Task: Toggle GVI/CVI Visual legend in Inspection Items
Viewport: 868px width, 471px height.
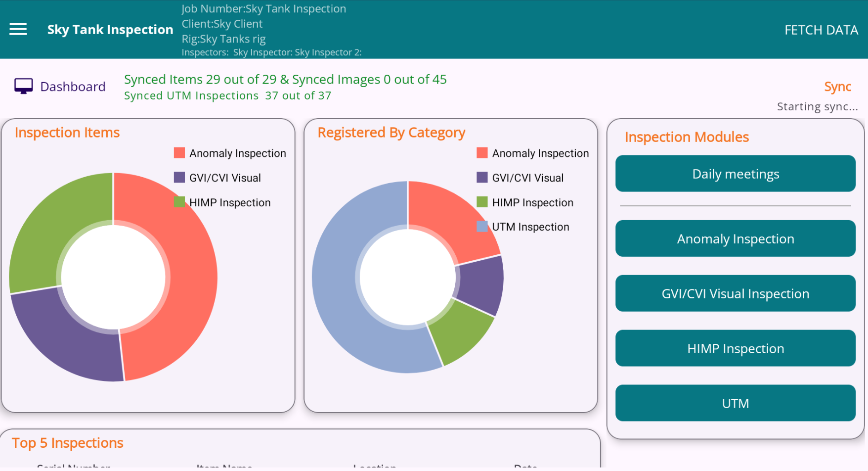Action: (x=217, y=178)
